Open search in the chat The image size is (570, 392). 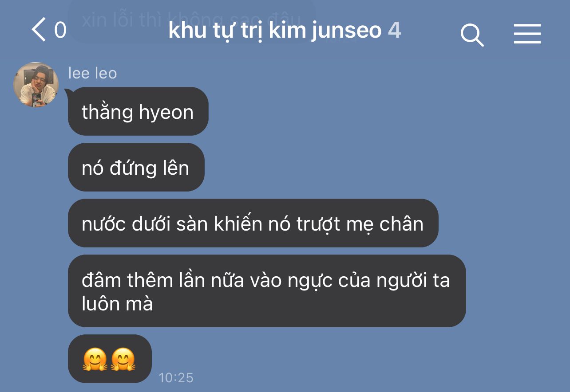click(x=472, y=35)
